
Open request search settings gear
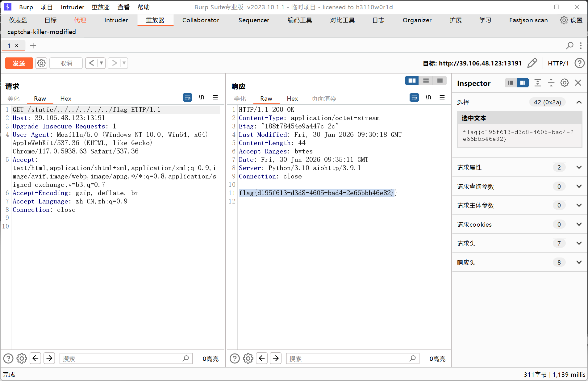[22, 358]
